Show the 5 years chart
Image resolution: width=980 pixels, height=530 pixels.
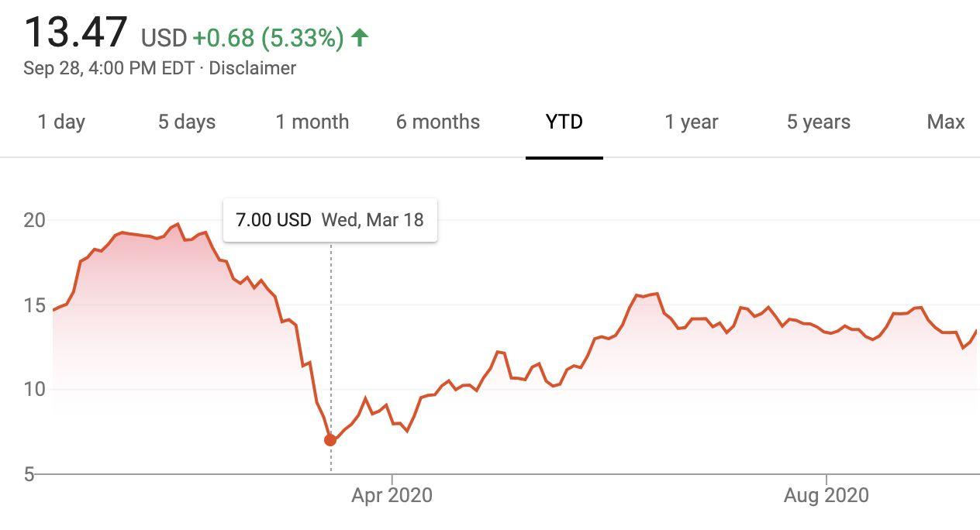click(819, 122)
